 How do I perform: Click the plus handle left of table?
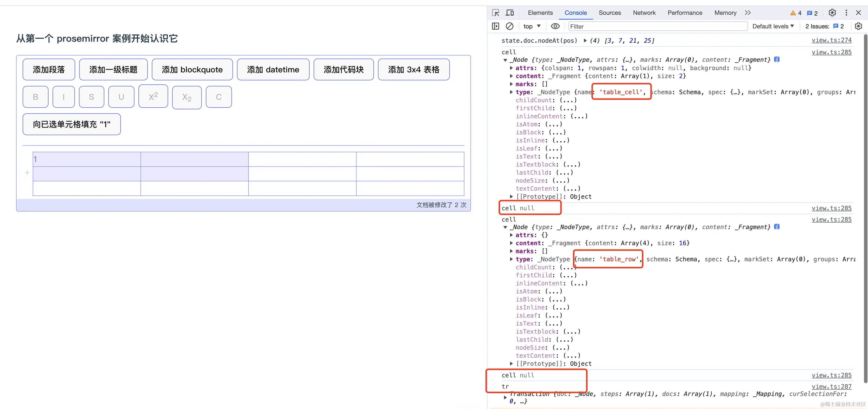tap(27, 173)
